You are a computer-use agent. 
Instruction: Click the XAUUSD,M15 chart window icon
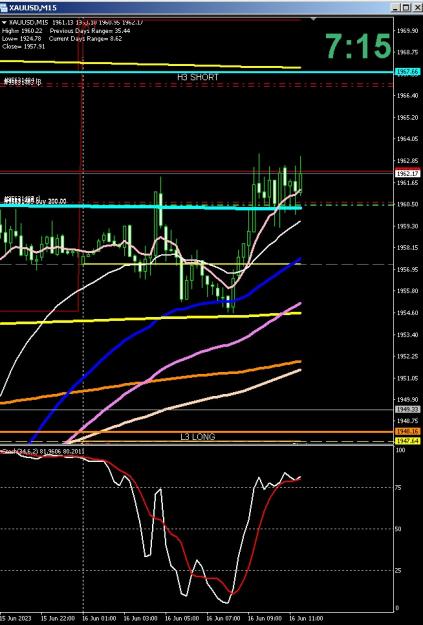4,8
